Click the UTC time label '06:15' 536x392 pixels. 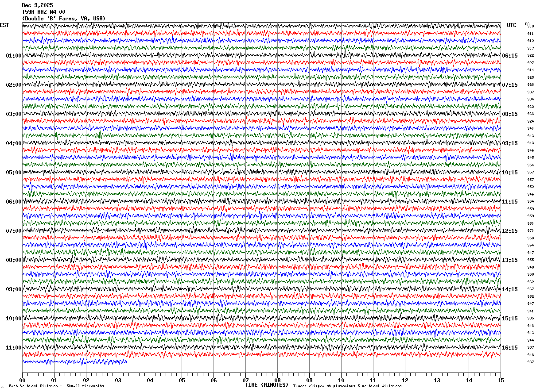click(x=510, y=56)
